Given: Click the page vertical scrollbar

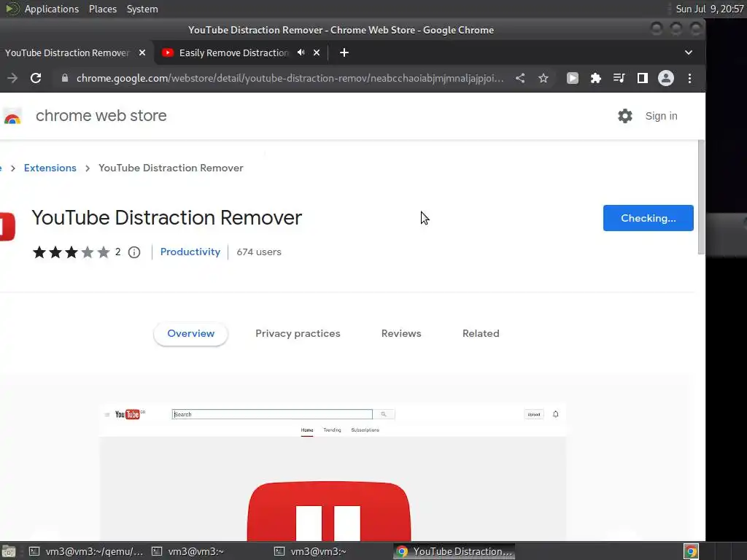Looking at the screenshot, I should (x=701, y=198).
